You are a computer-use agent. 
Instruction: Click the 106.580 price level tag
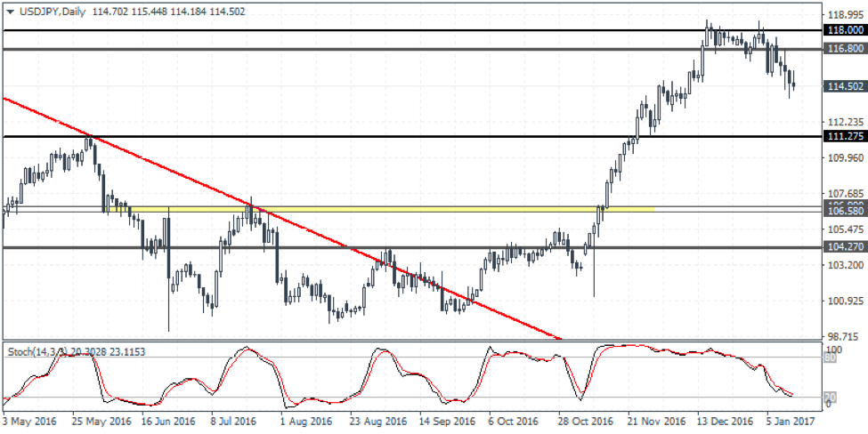(x=842, y=211)
